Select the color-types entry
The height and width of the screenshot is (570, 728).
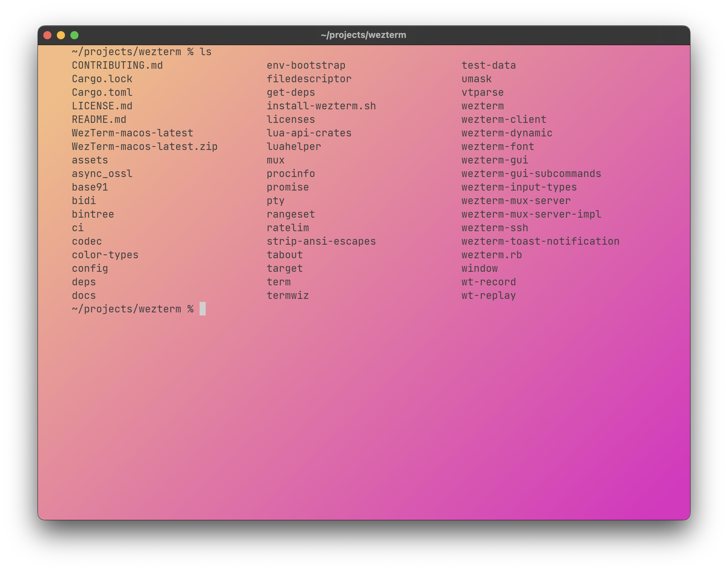[105, 255]
